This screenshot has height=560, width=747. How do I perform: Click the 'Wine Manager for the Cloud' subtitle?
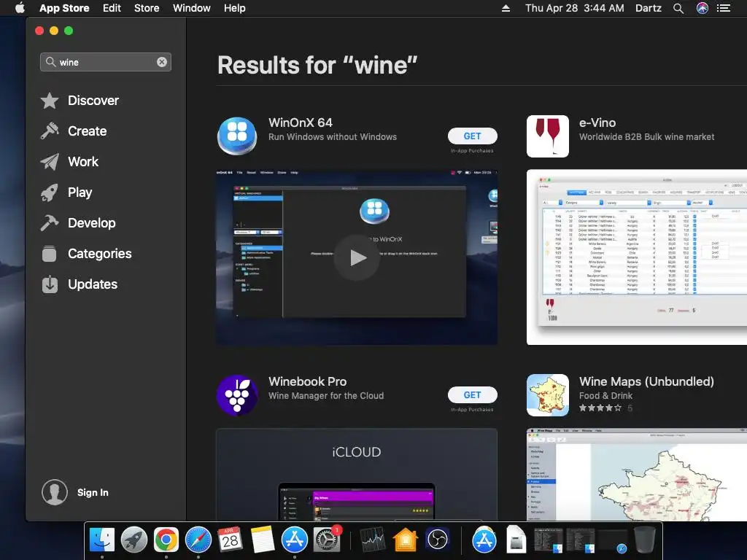[x=326, y=396]
